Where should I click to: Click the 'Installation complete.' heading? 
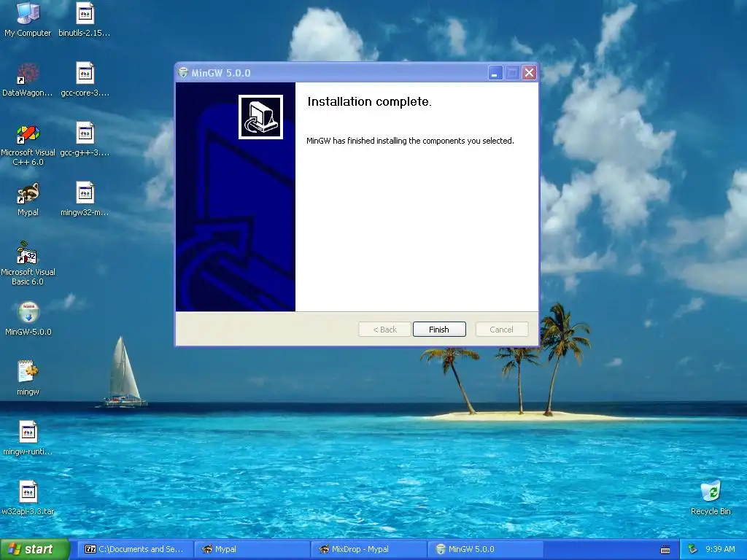[x=369, y=101]
